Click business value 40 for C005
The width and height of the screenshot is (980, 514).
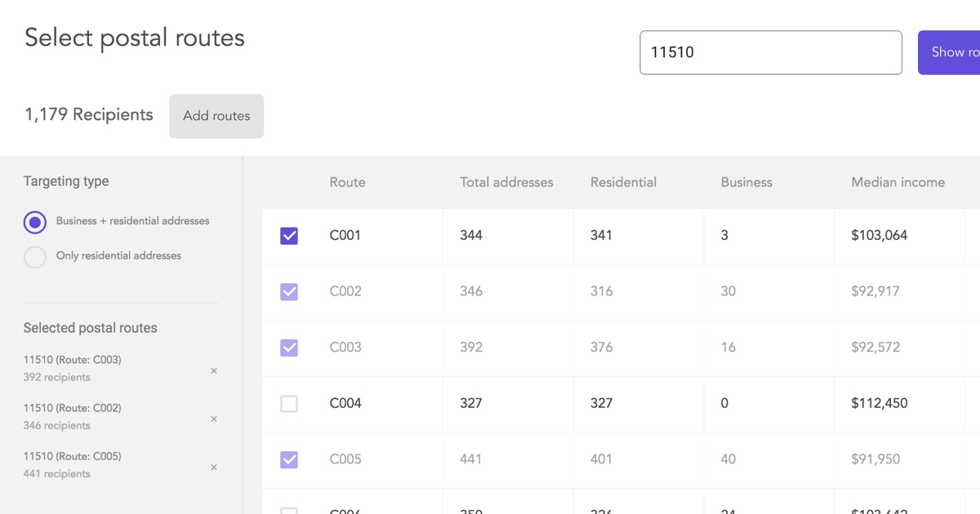(x=728, y=459)
